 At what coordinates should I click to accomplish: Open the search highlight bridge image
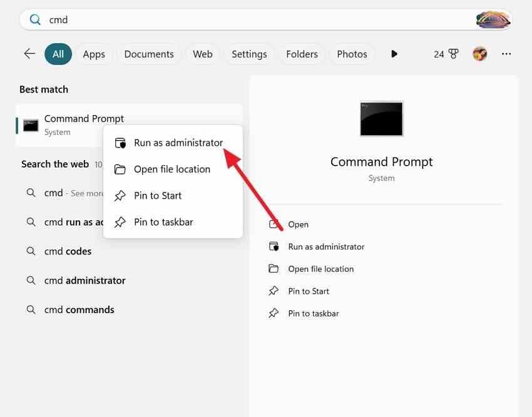coord(493,19)
